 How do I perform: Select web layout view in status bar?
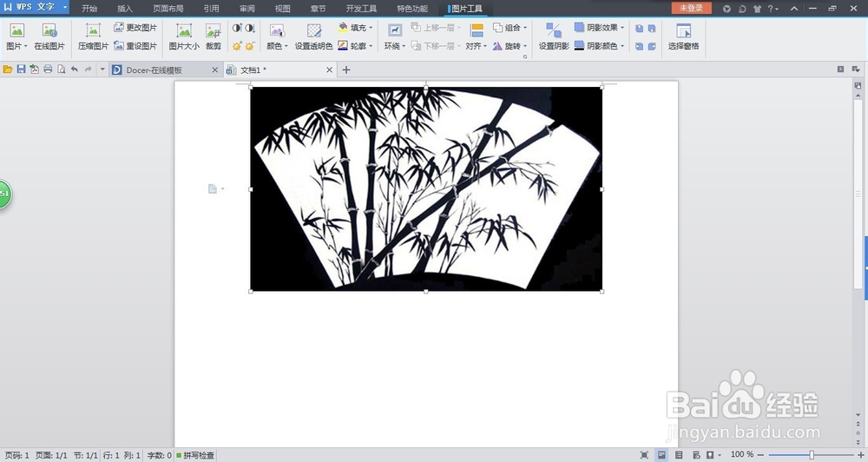click(696, 455)
